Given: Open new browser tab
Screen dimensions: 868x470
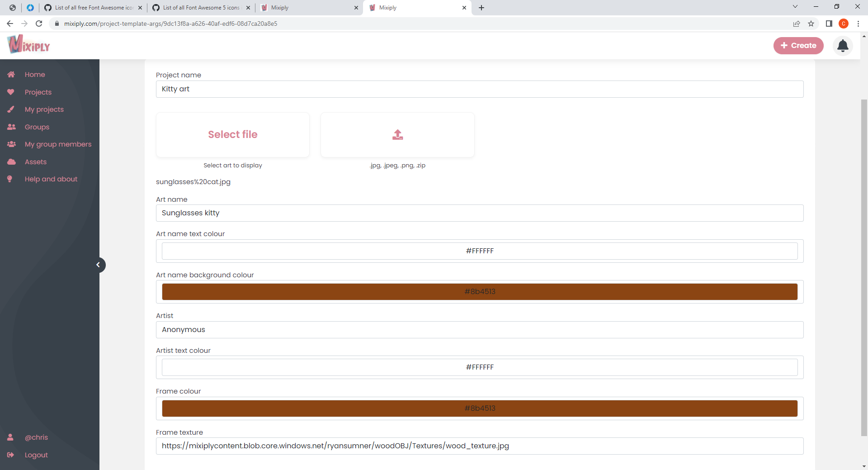Looking at the screenshot, I should [x=481, y=8].
